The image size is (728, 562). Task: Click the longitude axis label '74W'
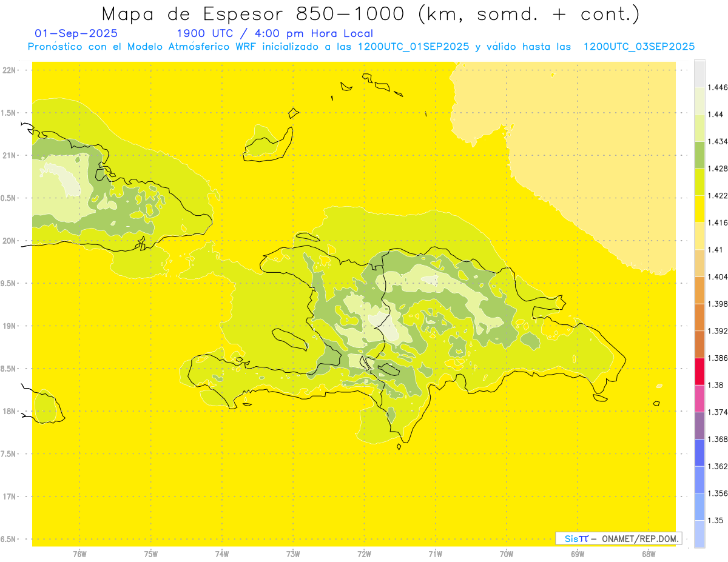pyautogui.click(x=222, y=554)
